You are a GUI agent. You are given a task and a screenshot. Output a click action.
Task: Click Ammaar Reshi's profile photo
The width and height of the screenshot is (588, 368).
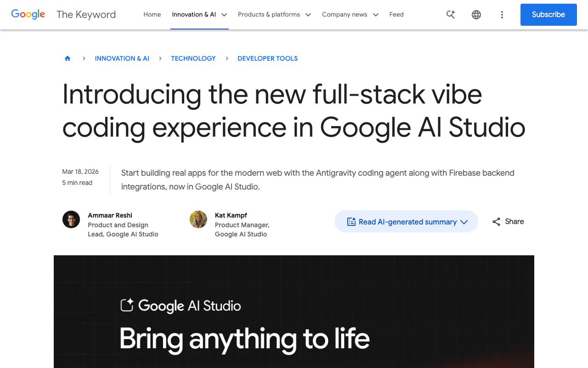71,219
